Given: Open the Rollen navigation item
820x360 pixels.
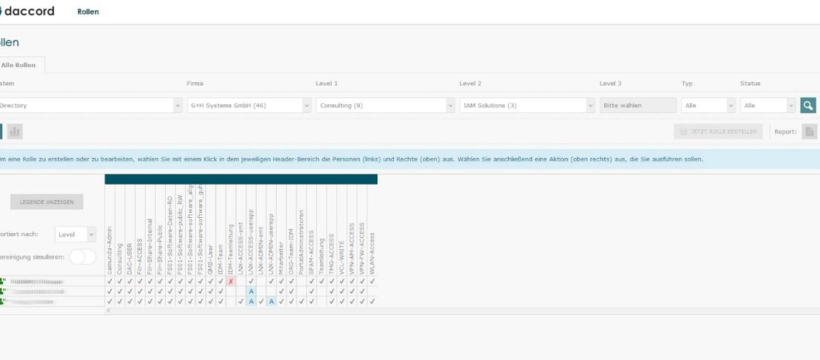Looking at the screenshot, I should coord(88,12).
